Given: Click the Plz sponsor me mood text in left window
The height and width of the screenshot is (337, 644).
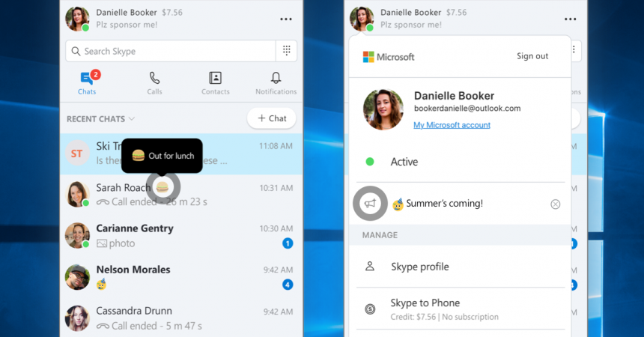Looking at the screenshot, I should 127,25.
